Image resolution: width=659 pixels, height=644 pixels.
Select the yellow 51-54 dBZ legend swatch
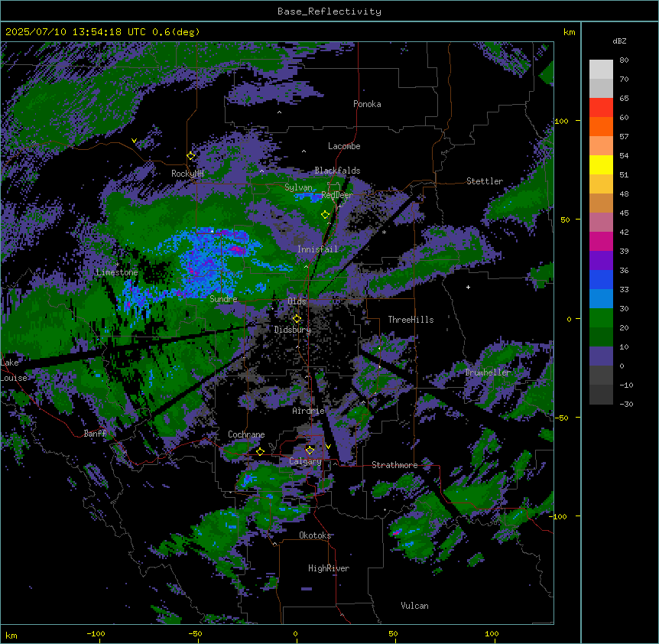pyautogui.click(x=601, y=164)
